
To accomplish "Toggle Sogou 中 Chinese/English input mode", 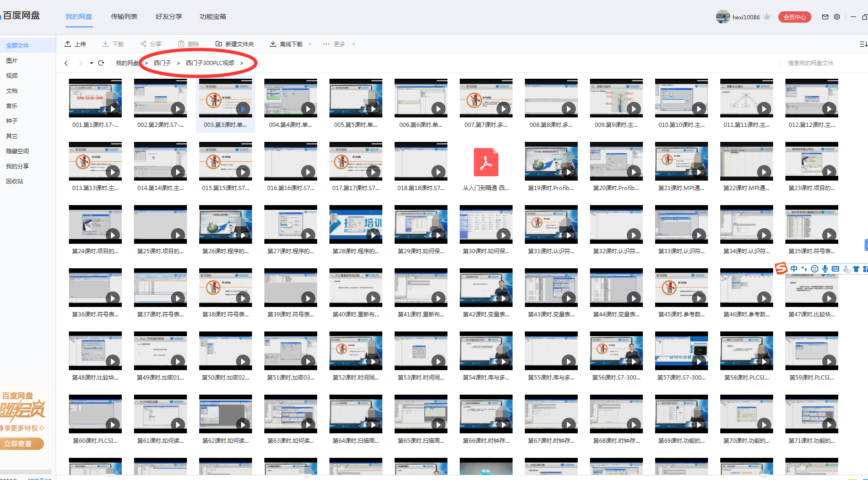I will (x=794, y=269).
